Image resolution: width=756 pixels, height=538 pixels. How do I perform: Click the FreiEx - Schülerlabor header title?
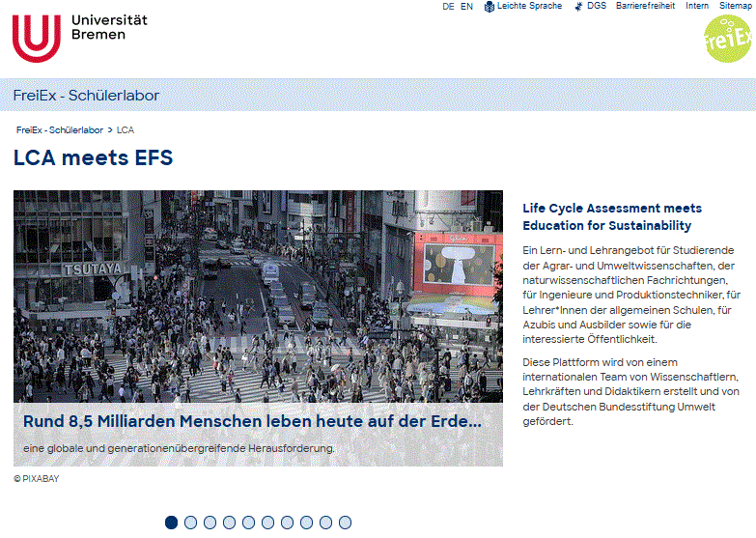point(86,96)
